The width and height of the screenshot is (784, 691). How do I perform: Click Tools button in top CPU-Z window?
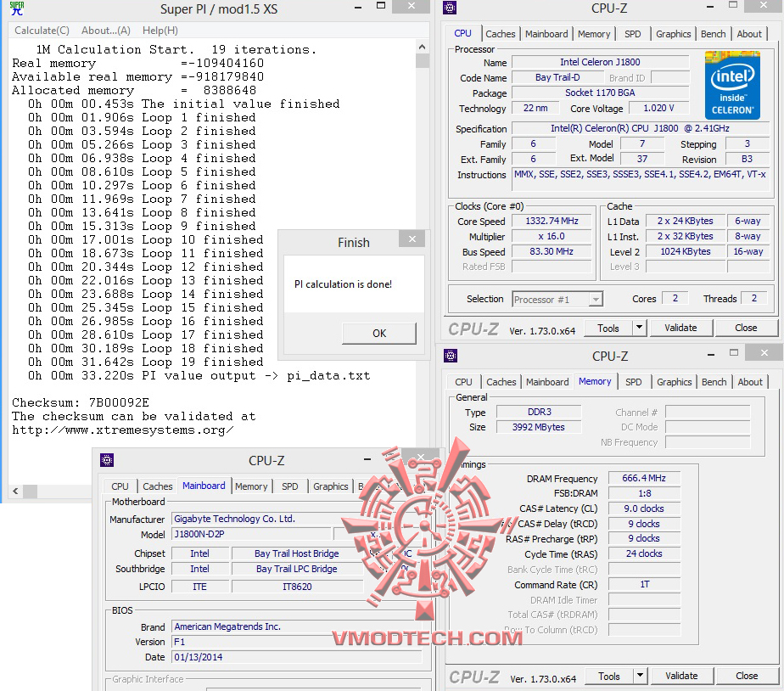[608, 329]
